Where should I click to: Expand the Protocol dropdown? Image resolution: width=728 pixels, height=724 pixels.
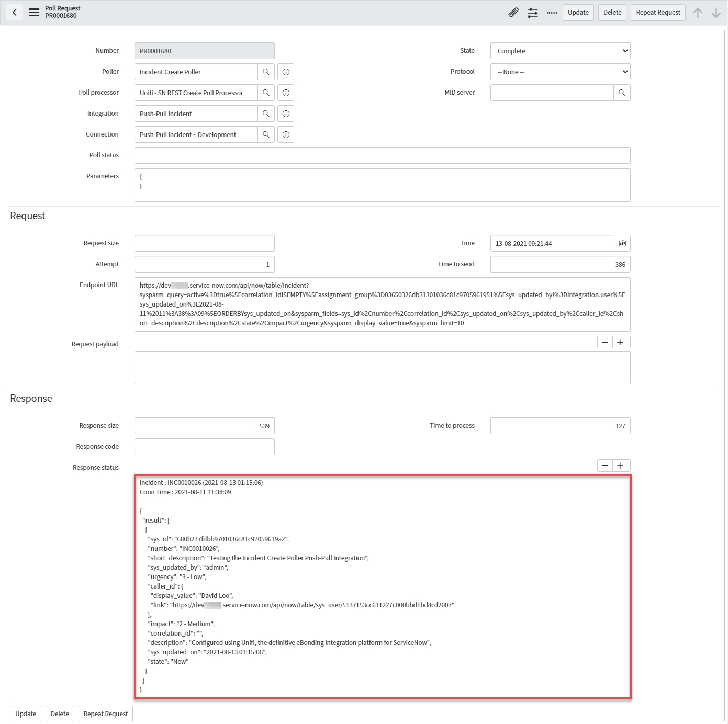click(x=560, y=72)
